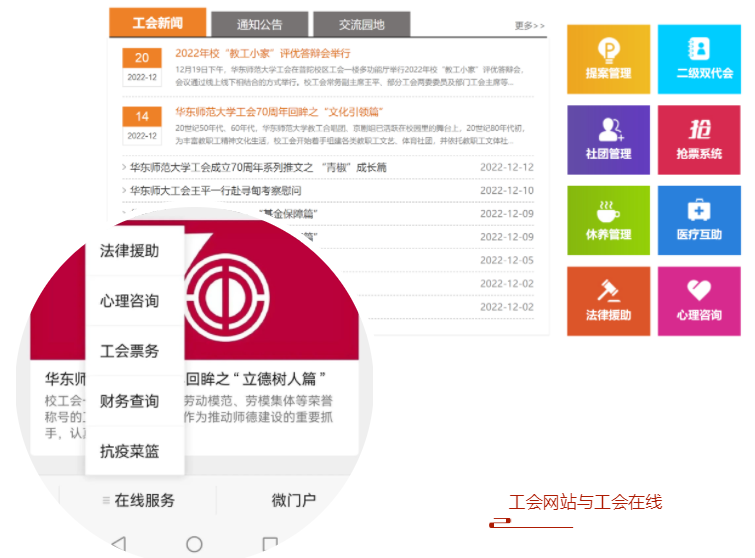Image resolution: width=755 pixels, height=558 pixels.
Task: Tap the 在线服务 bottom menu
Action: [x=139, y=500]
